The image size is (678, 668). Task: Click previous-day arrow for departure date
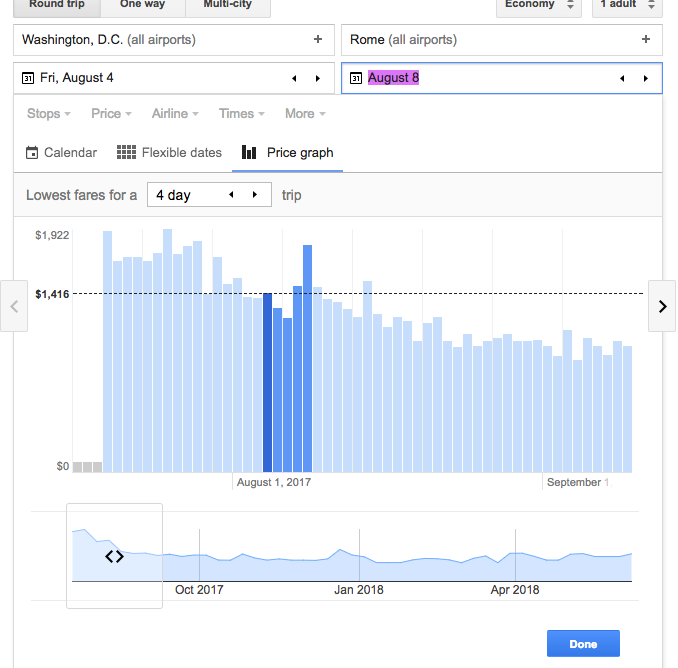(x=294, y=78)
